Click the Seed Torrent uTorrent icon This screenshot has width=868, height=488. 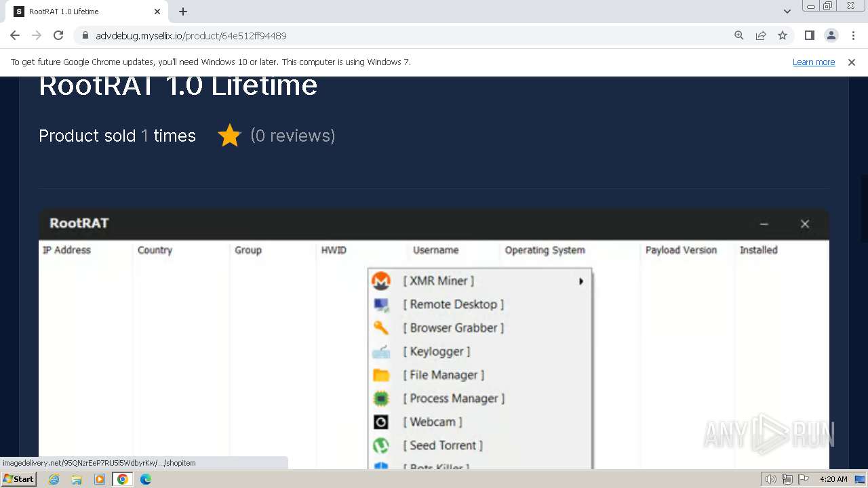pos(381,445)
